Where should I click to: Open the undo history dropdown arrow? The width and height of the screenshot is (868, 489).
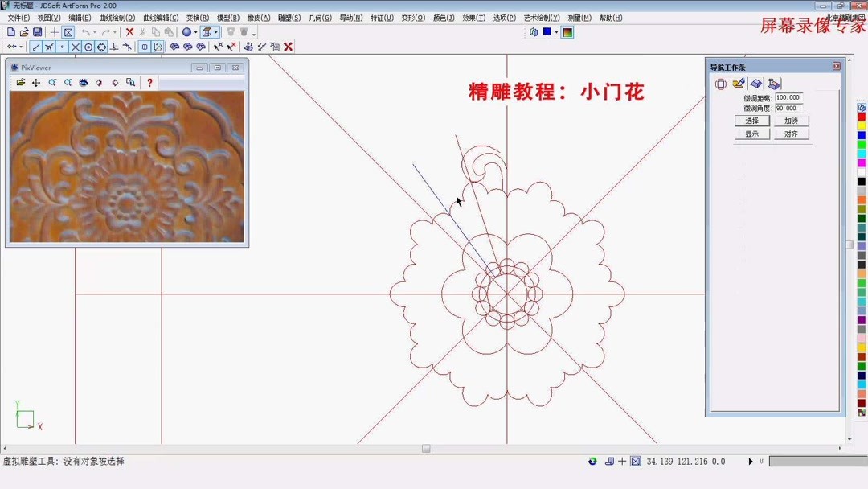(94, 32)
